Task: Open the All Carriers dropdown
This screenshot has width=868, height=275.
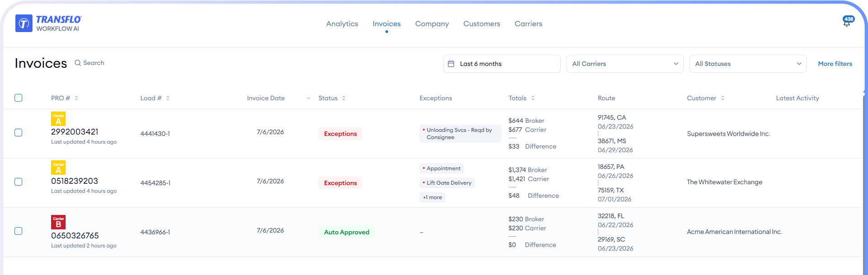Action: [x=625, y=64]
